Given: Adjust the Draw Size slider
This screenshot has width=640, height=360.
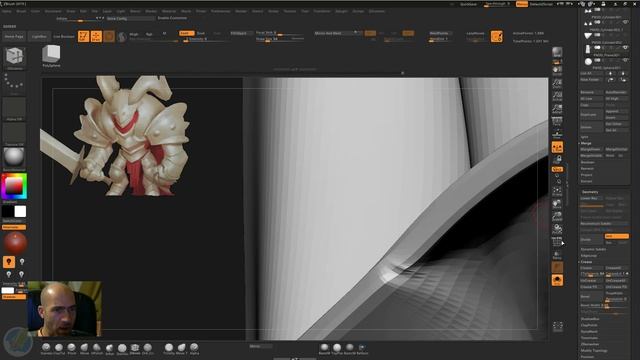Looking at the screenshot, I should (280, 39).
